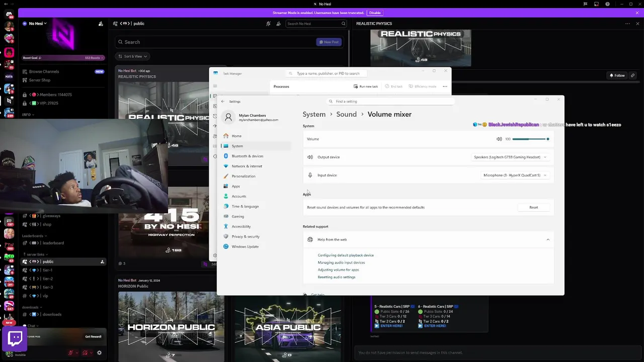Open Discord user settings gear
This screenshot has height=362, width=644.
99,353
